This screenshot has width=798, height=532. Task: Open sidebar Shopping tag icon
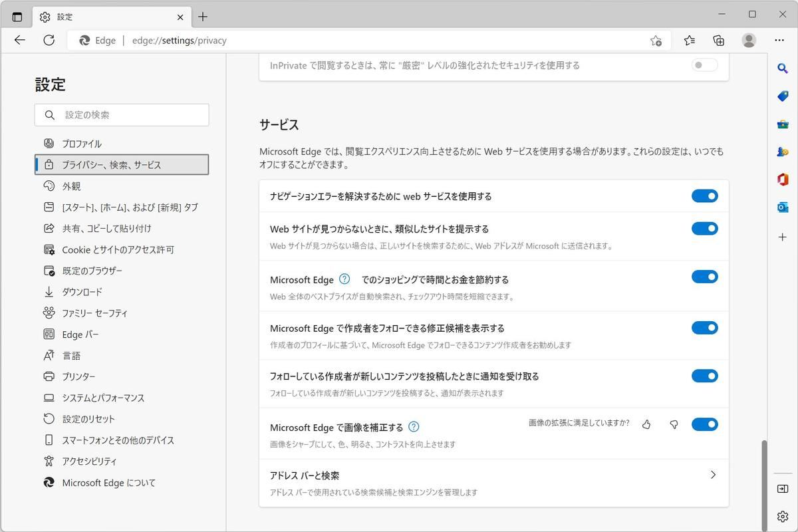pos(783,96)
